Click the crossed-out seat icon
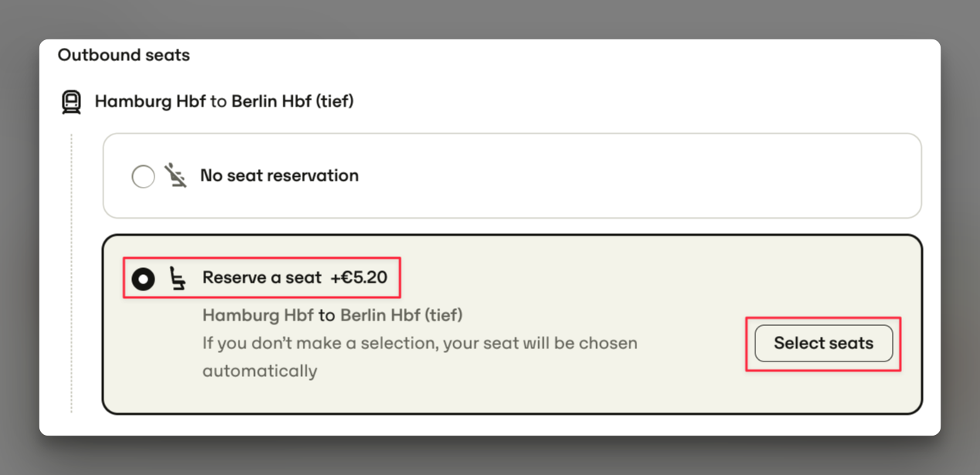The width and height of the screenshot is (980, 475). click(x=176, y=176)
